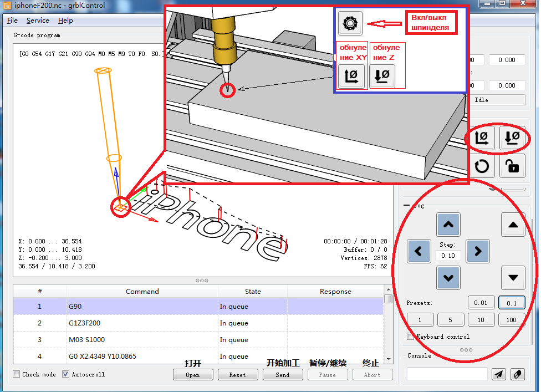This screenshot has height=392, width=541.
Task: Click the Reset button below the table
Action: 238,375
